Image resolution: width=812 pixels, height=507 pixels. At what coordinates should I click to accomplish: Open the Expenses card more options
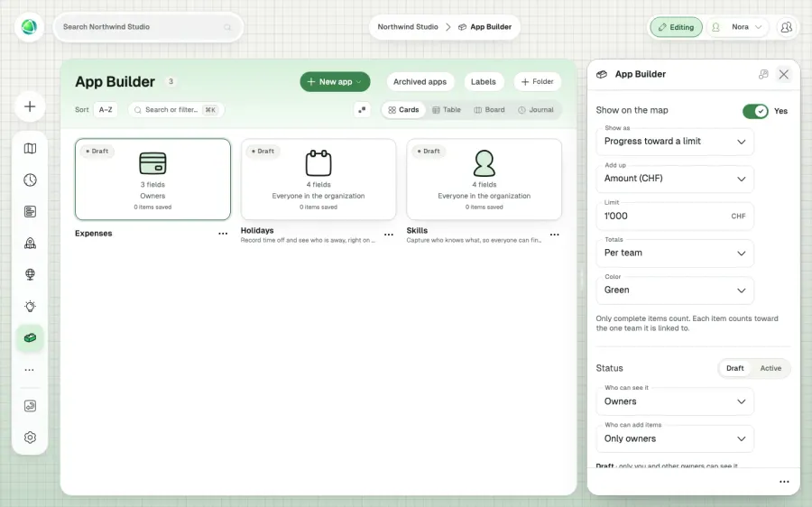[223, 234]
